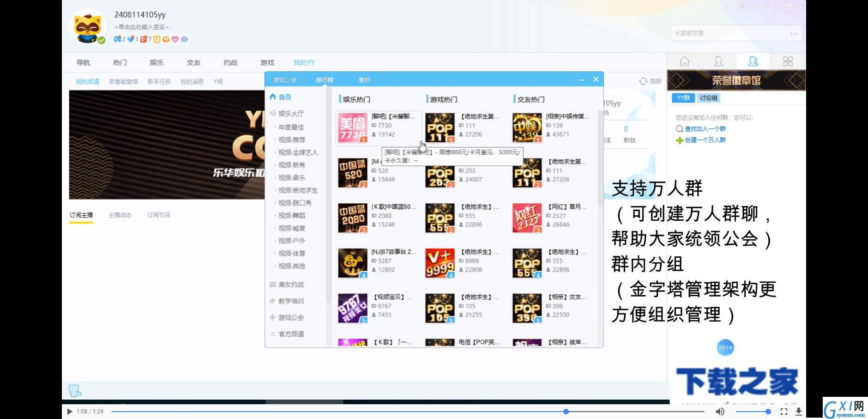Open the 我的YY main navigation tab
This screenshot has width=868, height=419.
tap(304, 62)
